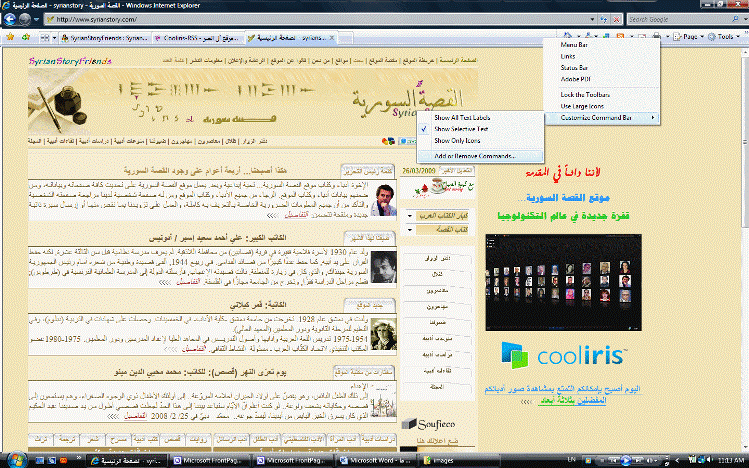Click the Add to Favorites icon
The image size is (749, 468).
point(26,37)
